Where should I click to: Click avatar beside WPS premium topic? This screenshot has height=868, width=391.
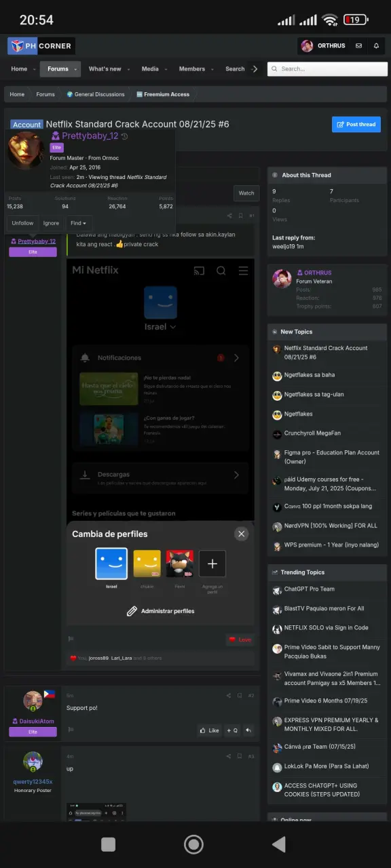pyautogui.click(x=277, y=546)
